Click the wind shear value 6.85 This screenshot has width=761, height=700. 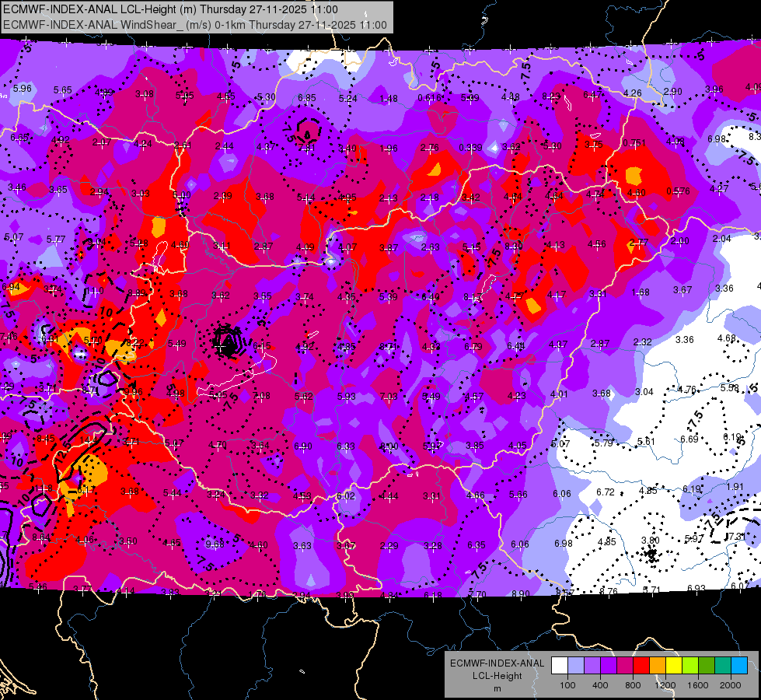coord(307,98)
